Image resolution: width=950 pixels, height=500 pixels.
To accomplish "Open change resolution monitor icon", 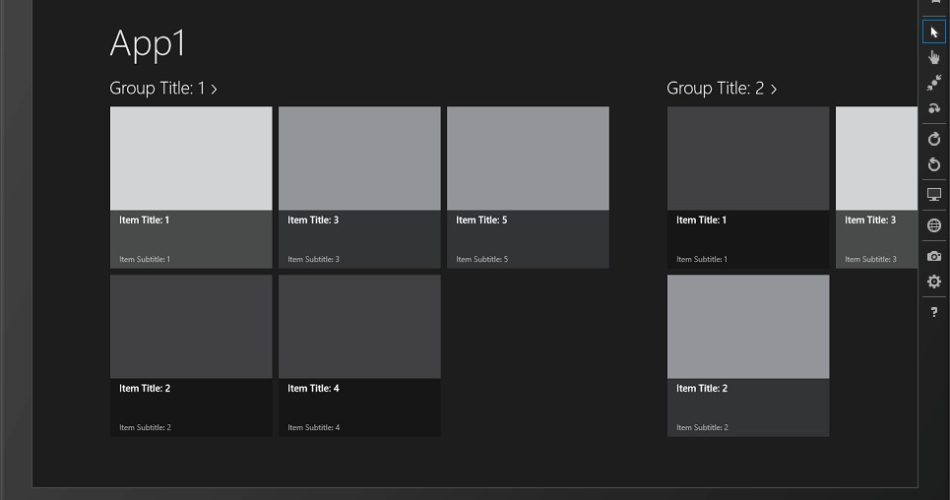I will point(934,195).
